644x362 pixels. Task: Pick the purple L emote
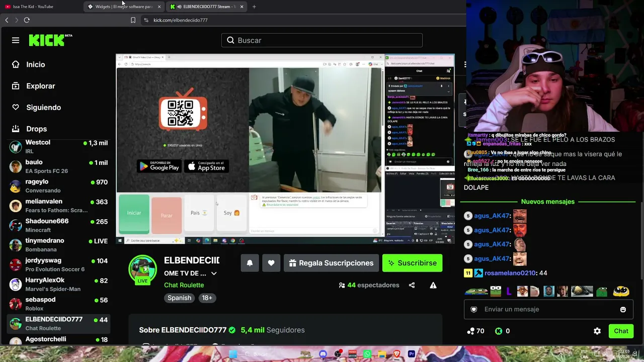(x=509, y=291)
